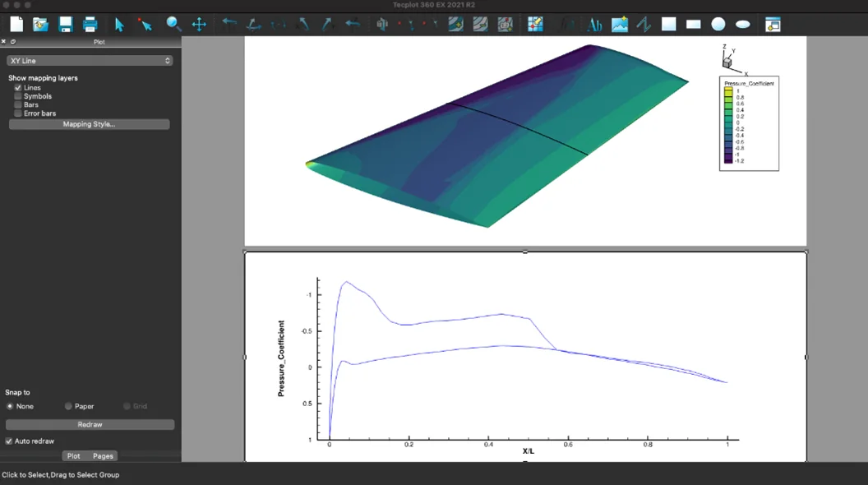This screenshot has width=868, height=485.
Task: Select the Pressure_Coefficient contour legend
Action: 749,123
